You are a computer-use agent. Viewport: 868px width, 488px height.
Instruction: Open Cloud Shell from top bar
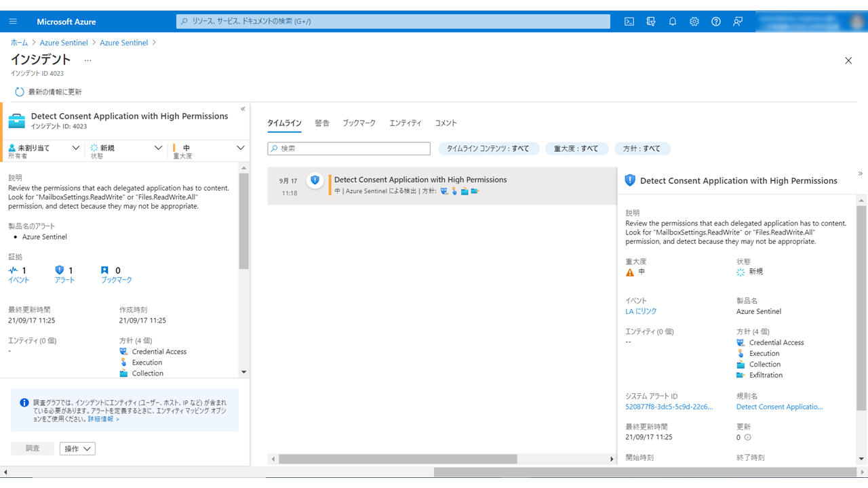(629, 22)
